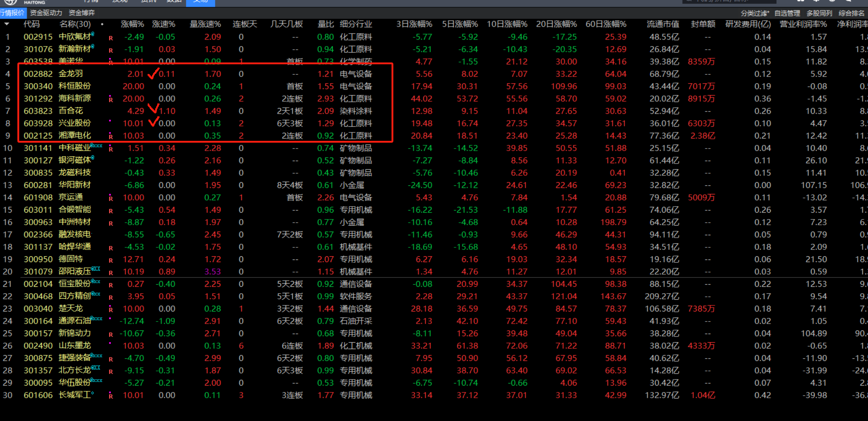Sort by the 营业利润率% column header
The width and height of the screenshot is (868, 421).
[803, 24]
